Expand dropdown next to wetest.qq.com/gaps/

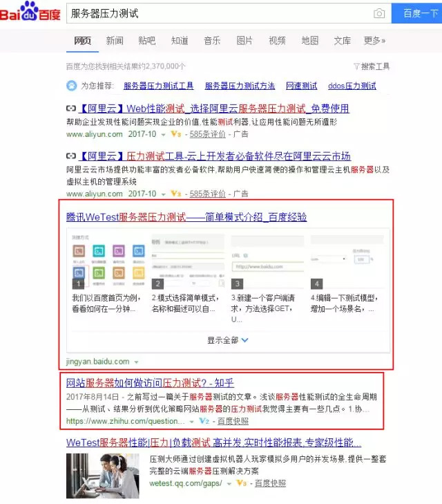tap(229, 484)
